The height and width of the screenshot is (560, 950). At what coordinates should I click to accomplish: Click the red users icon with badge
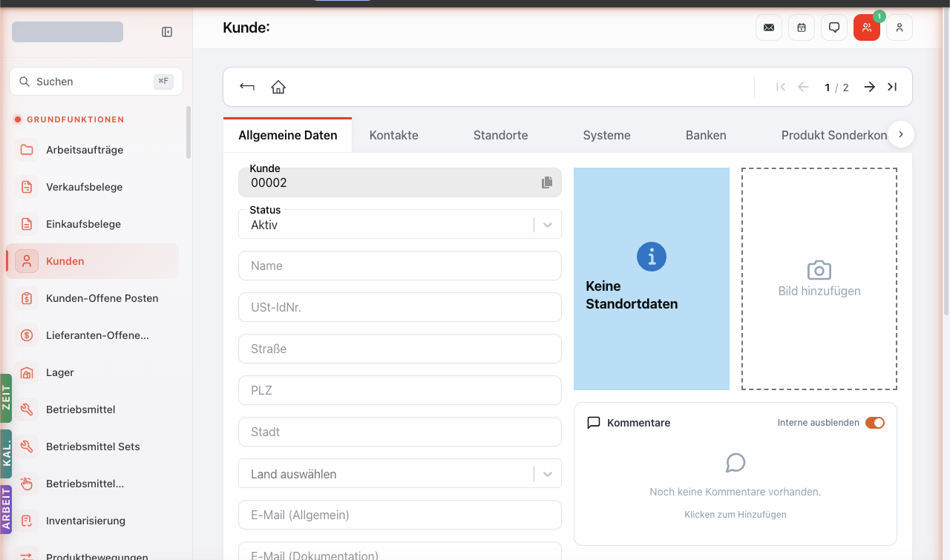(x=867, y=27)
